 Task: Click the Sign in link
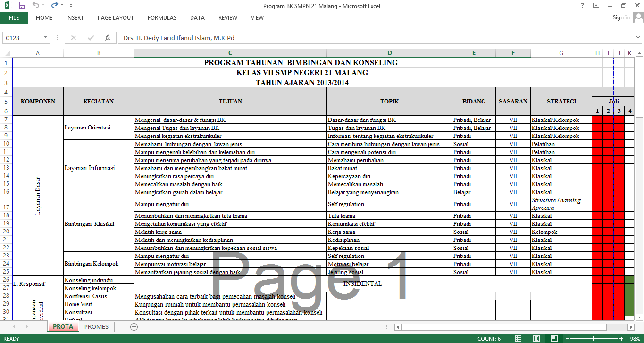tap(621, 17)
